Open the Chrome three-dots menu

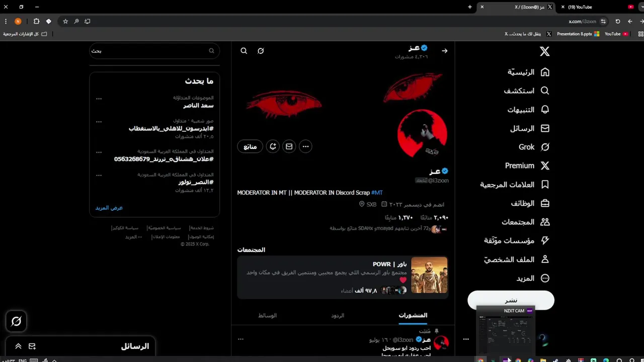click(x=6, y=21)
